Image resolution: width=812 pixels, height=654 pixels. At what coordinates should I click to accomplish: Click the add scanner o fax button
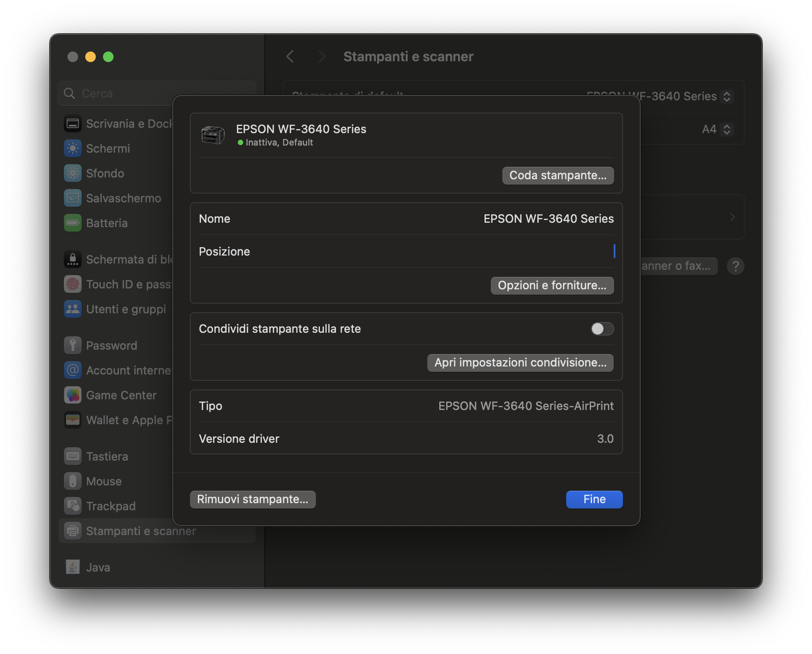click(x=679, y=266)
